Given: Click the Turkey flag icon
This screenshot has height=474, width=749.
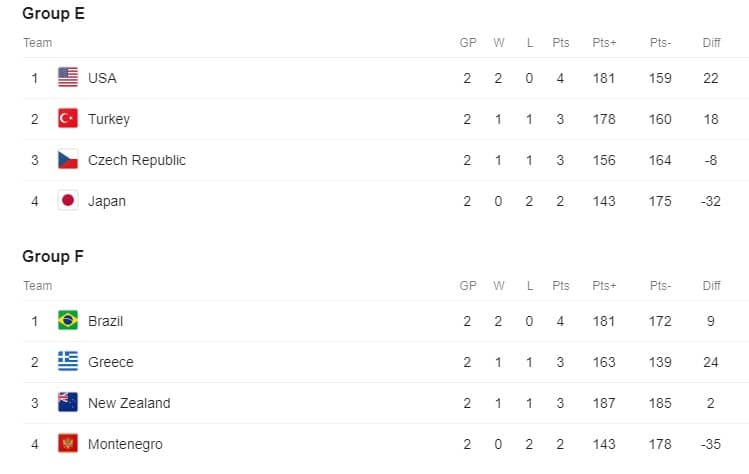Looking at the screenshot, I should point(68,118).
